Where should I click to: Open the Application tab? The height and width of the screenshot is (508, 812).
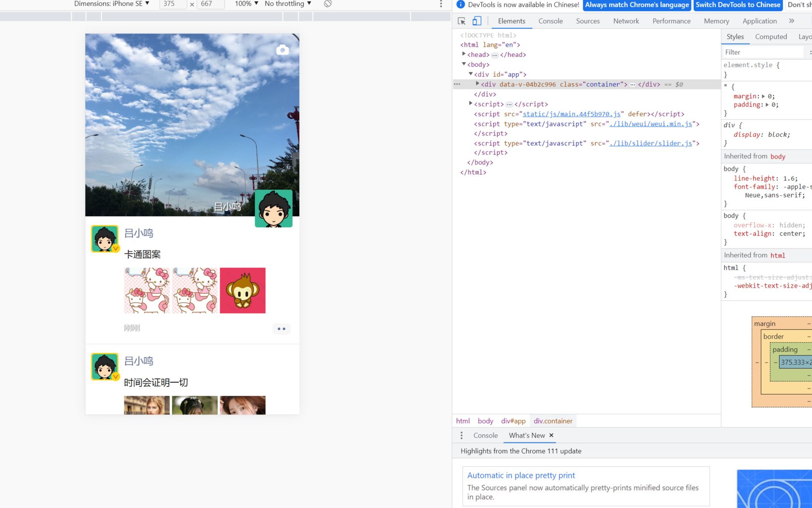click(x=760, y=21)
